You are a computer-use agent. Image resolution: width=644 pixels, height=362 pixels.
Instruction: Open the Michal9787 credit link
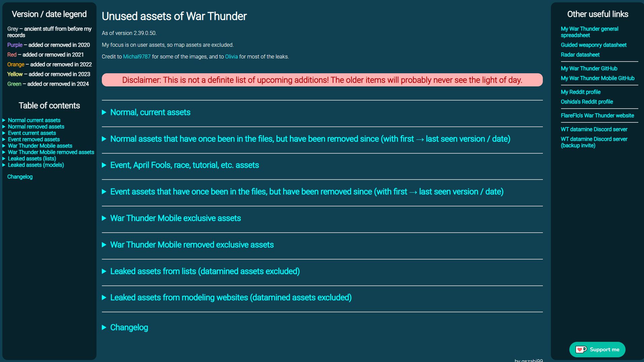137,56
